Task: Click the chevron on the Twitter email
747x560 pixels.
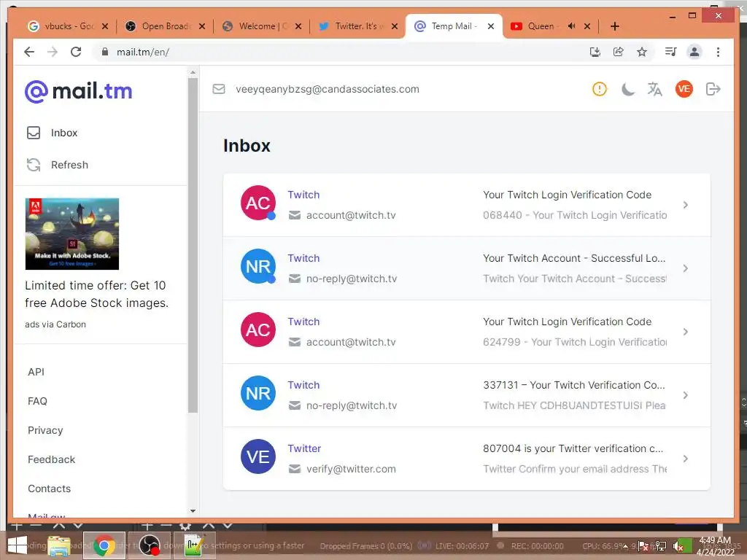Action: (685, 459)
